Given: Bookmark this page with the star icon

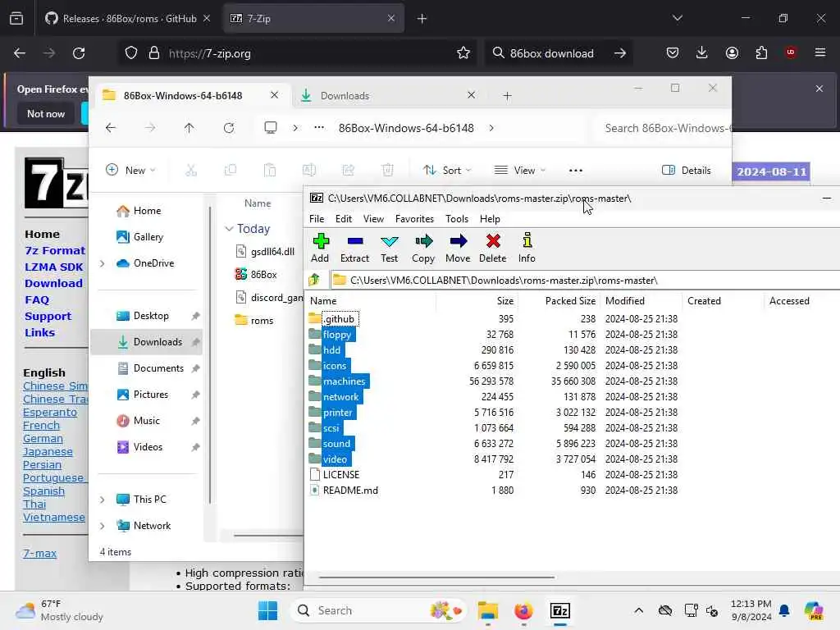Looking at the screenshot, I should coord(463,53).
